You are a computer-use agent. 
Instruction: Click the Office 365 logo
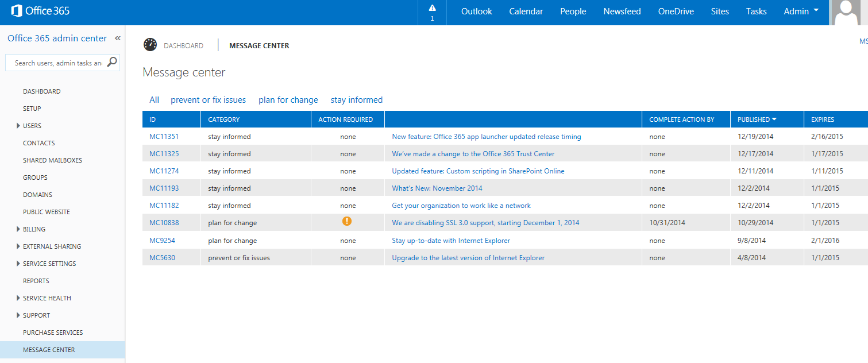[x=40, y=11]
